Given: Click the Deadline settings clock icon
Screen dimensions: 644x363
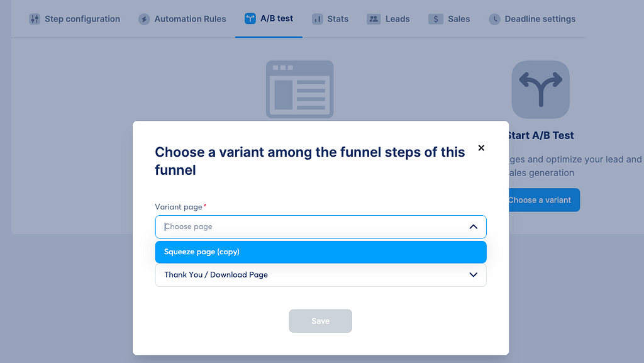Looking at the screenshot, I should [495, 19].
